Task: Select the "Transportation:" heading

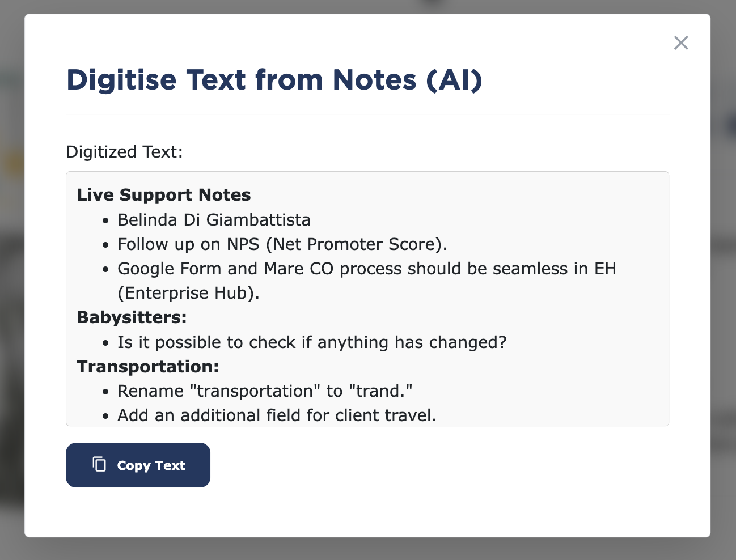Action: pyautogui.click(x=147, y=367)
